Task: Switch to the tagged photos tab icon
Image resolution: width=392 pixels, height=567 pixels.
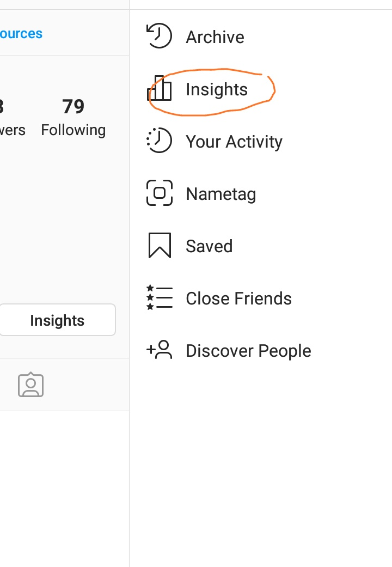Action: 30,385
